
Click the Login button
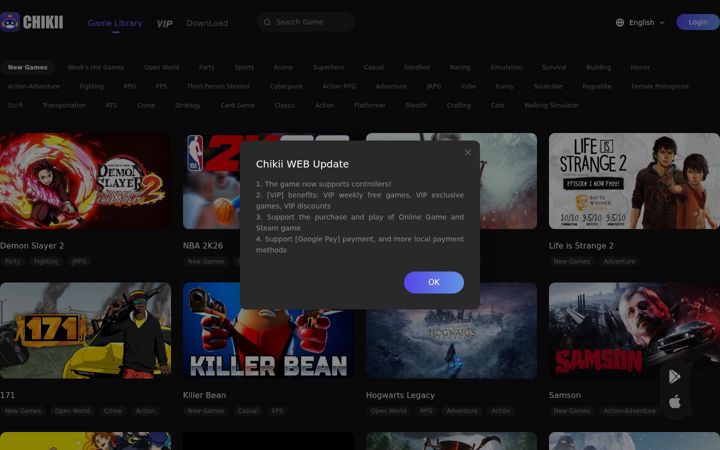(698, 22)
